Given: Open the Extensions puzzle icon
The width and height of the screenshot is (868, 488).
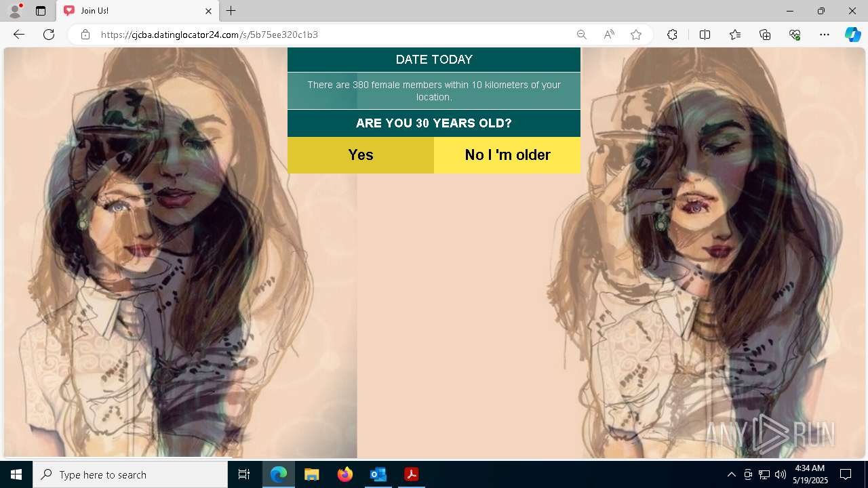Looking at the screenshot, I should coord(672,35).
